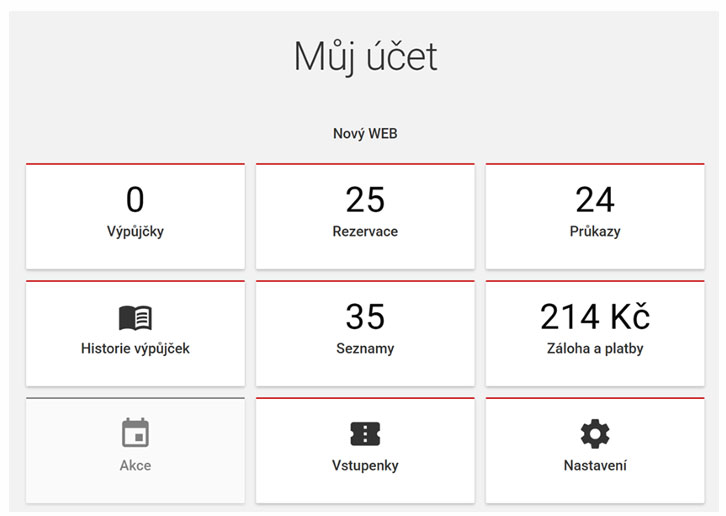Click the Rezervace label

[365, 232]
